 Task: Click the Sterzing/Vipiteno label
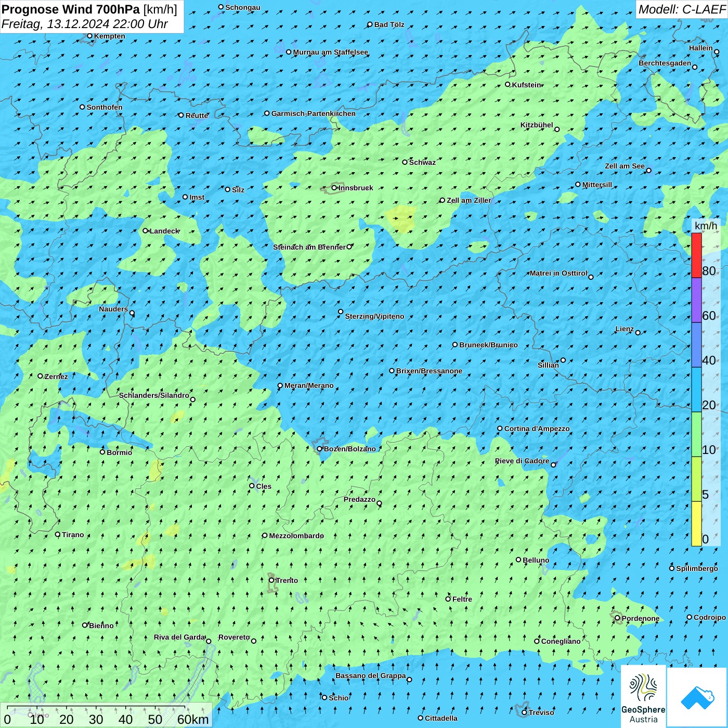374,316
